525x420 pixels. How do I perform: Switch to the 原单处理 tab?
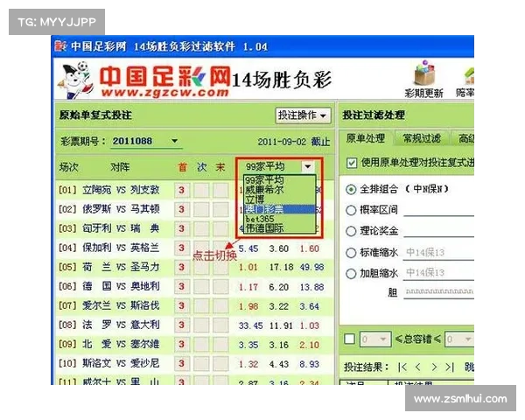(x=365, y=138)
